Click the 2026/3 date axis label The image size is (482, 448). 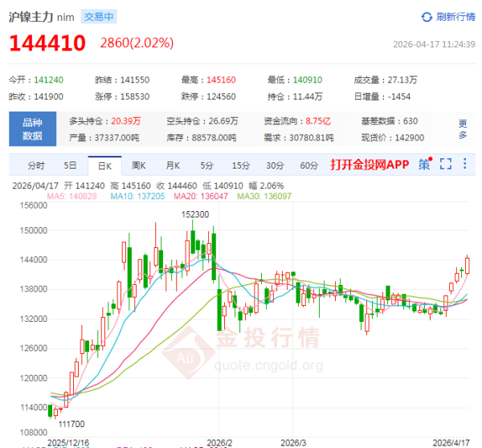293,442
